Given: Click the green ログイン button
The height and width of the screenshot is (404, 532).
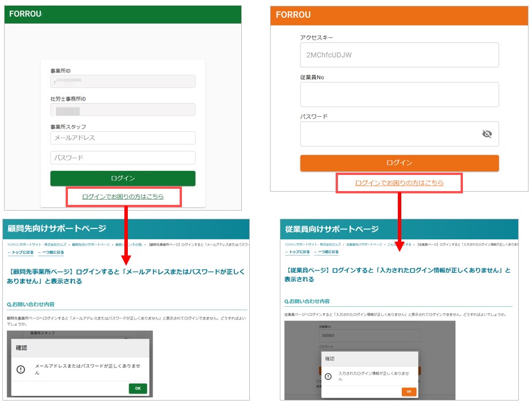Looking at the screenshot, I should (x=123, y=178).
